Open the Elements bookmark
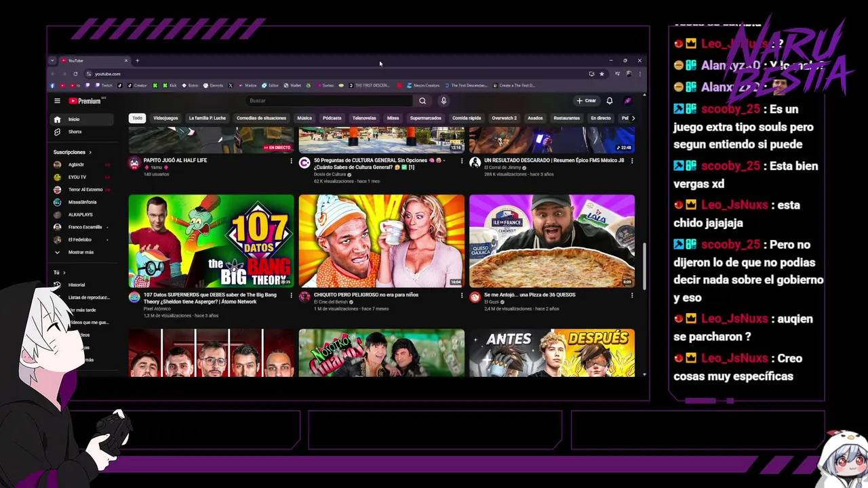 213,85
